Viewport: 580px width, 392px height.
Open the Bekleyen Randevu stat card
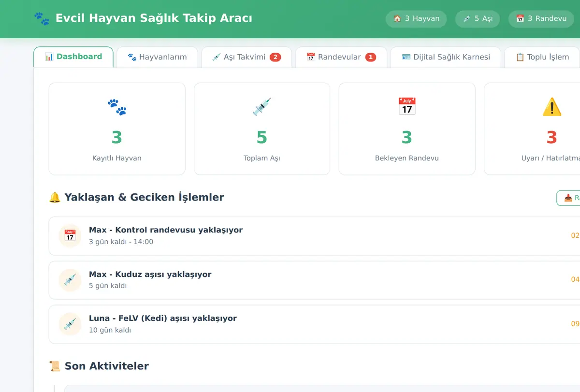[407, 129]
